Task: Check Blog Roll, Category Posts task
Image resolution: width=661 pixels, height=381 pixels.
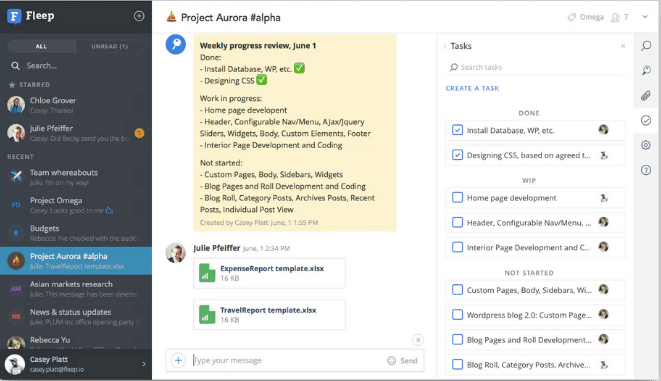Action: 457,364
